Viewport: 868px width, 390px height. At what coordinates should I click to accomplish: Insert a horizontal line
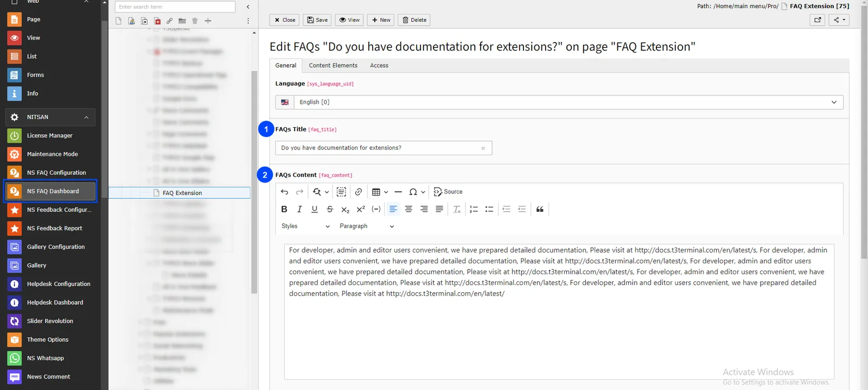pos(398,192)
